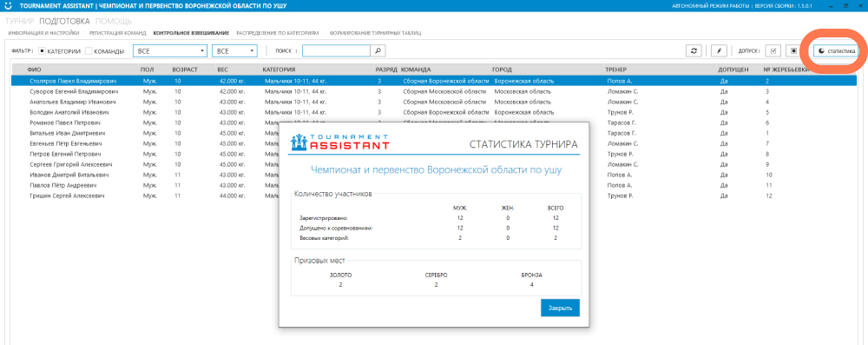The image size is (868, 345).
Task: Select row Витальев Иван Дмитриевич
Action: [434, 133]
